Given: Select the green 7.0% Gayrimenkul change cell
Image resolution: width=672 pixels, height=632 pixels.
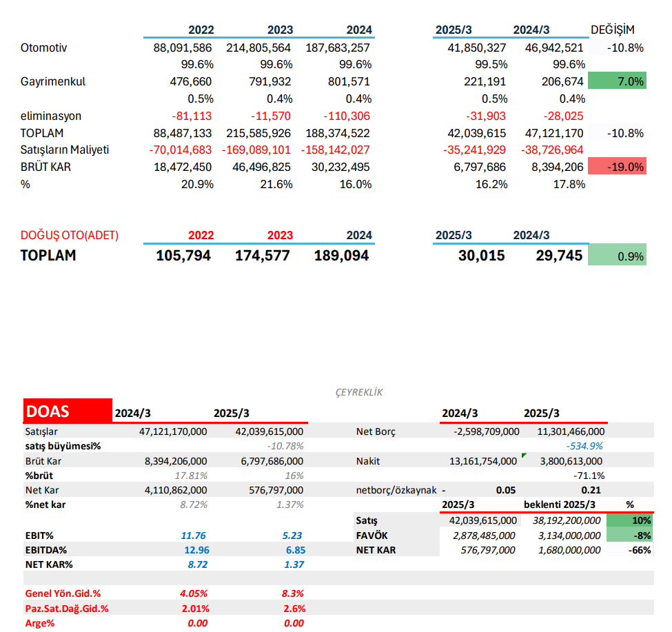Looking at the screenshot, I should coord(617,81).
